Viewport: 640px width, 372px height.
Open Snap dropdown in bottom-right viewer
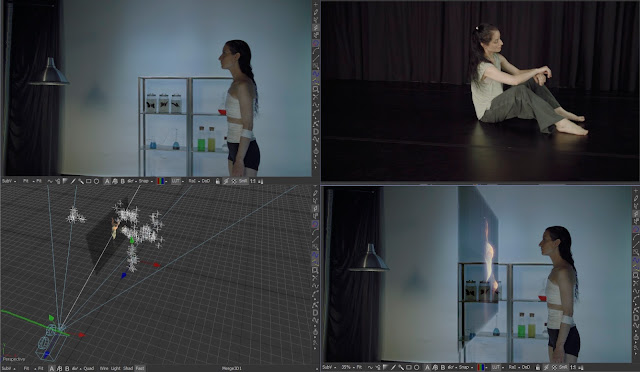coord(465,368)
